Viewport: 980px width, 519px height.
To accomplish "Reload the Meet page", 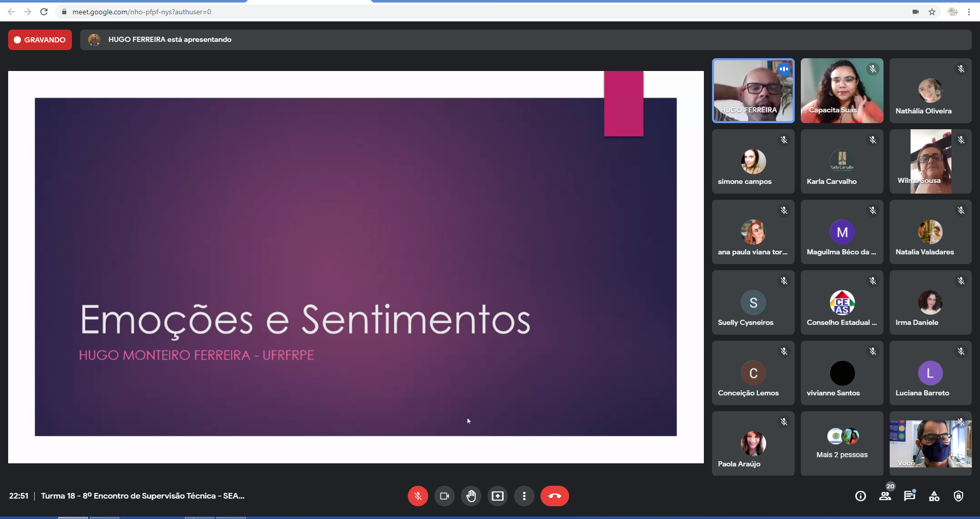I will point(44,12).
